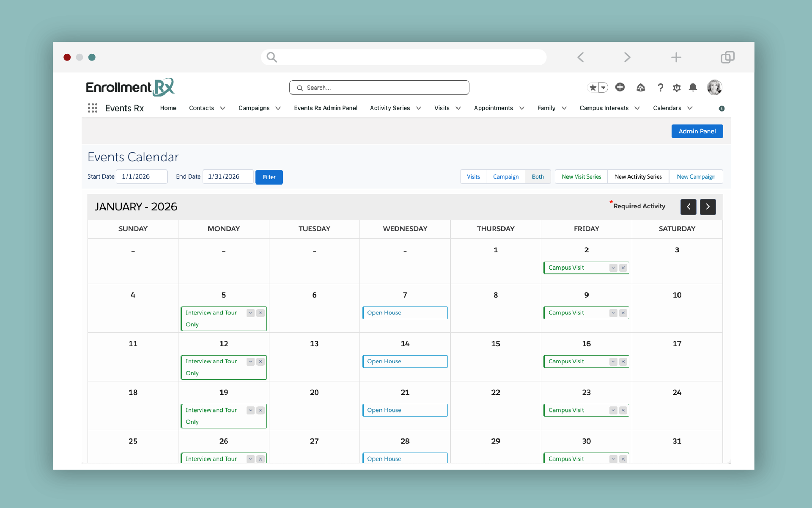
Task: Click the favorites star icon
Action: tap(593, 88)
